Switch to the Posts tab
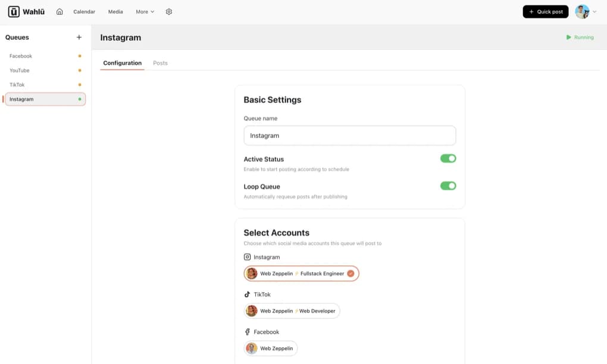 (161, 62)
